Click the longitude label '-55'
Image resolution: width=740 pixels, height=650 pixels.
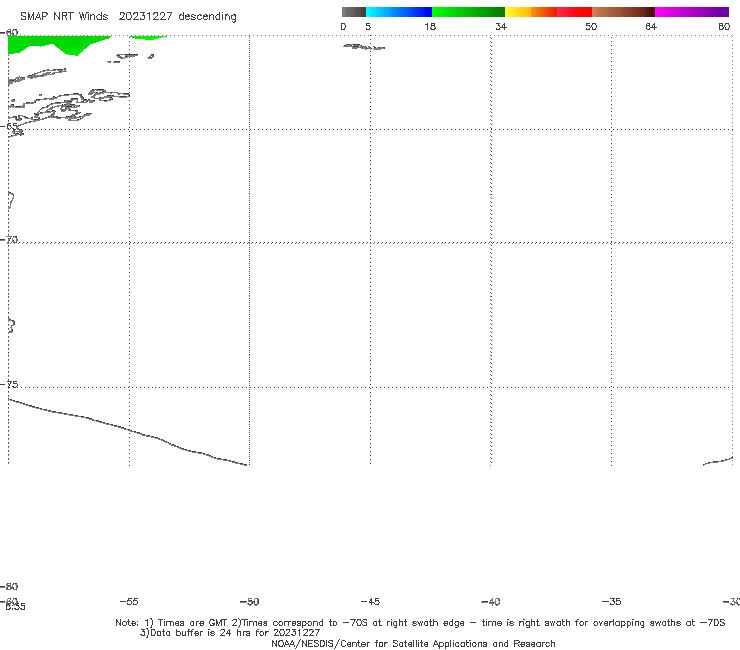129,601
